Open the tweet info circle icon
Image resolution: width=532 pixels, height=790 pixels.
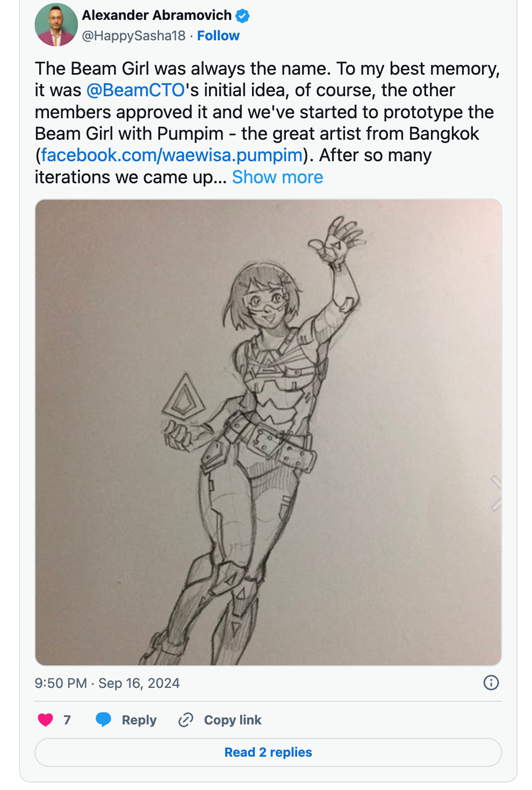click(491, 683)
